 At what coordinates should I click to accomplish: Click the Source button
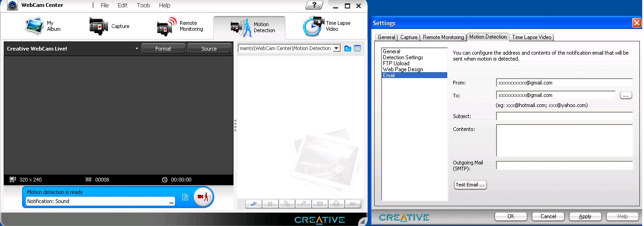209,49
